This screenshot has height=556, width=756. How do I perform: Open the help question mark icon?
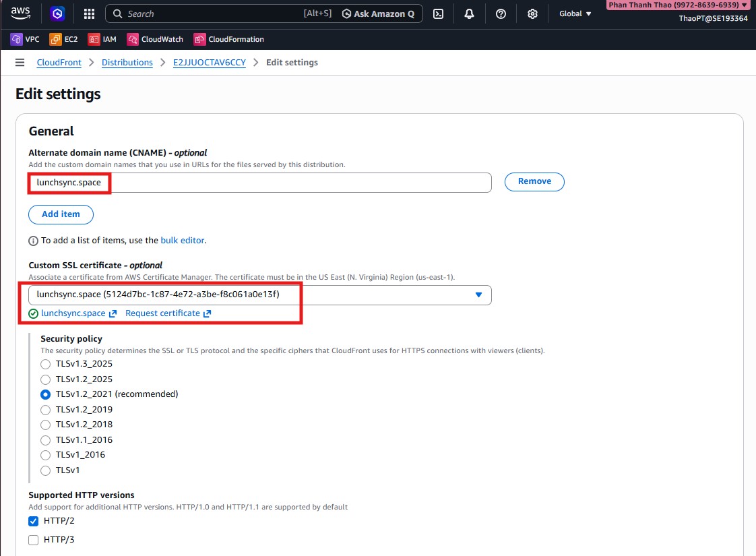pos(501,13)
